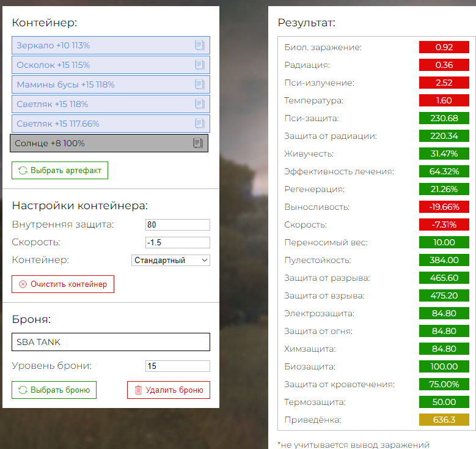Click copy icon on Светляк +15 118% row
This screenshot has height=449, width=476.
pyautogui.click(x=199, y=104)
